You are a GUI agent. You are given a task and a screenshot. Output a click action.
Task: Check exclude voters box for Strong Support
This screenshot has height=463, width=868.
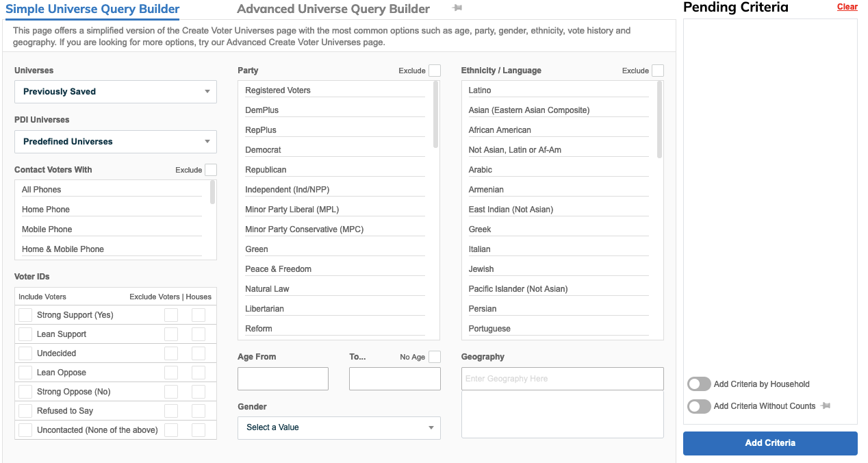pyautogui.click(x=171, y=315)
